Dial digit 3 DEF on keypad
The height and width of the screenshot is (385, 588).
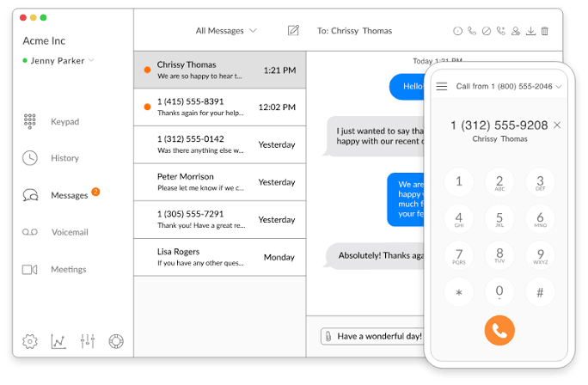coord(540,182)
